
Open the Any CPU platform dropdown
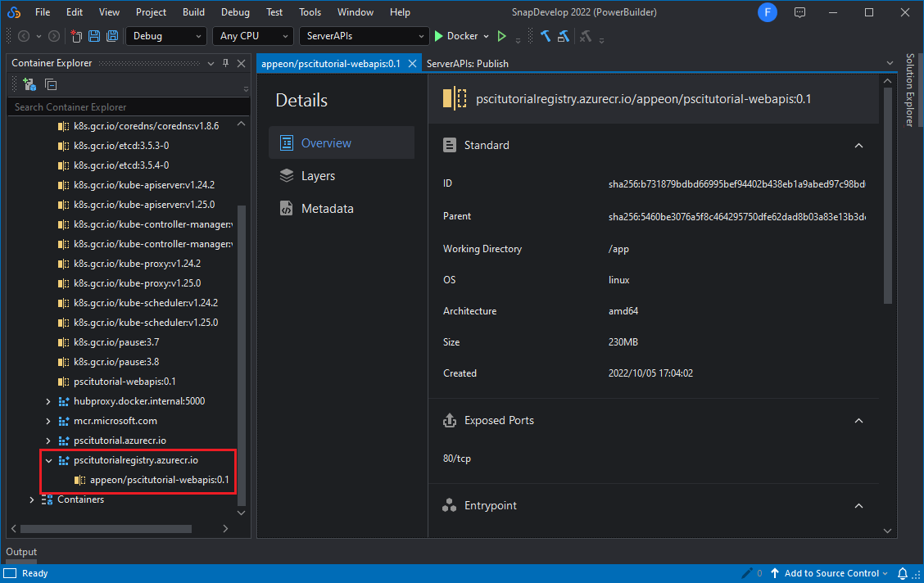(252, 36)
